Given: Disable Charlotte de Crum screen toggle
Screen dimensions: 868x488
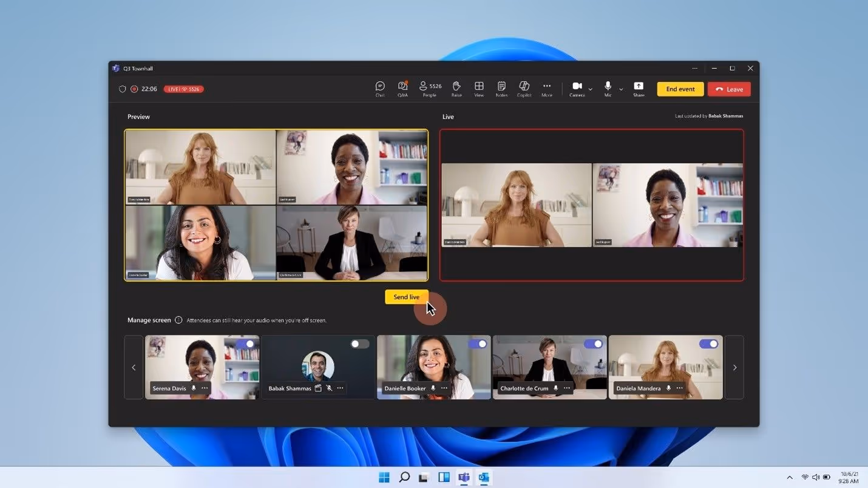Looking at the screenshot, I should click(593, 344).
